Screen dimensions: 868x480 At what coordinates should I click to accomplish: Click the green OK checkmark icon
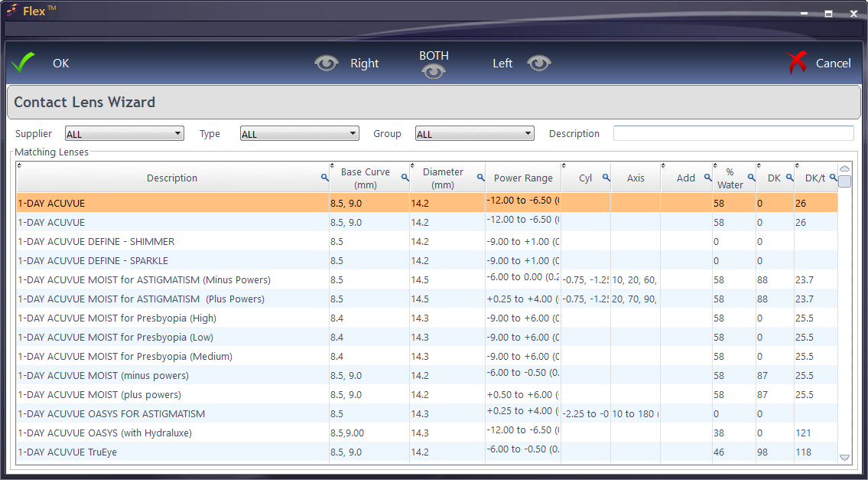pos(23,63)
